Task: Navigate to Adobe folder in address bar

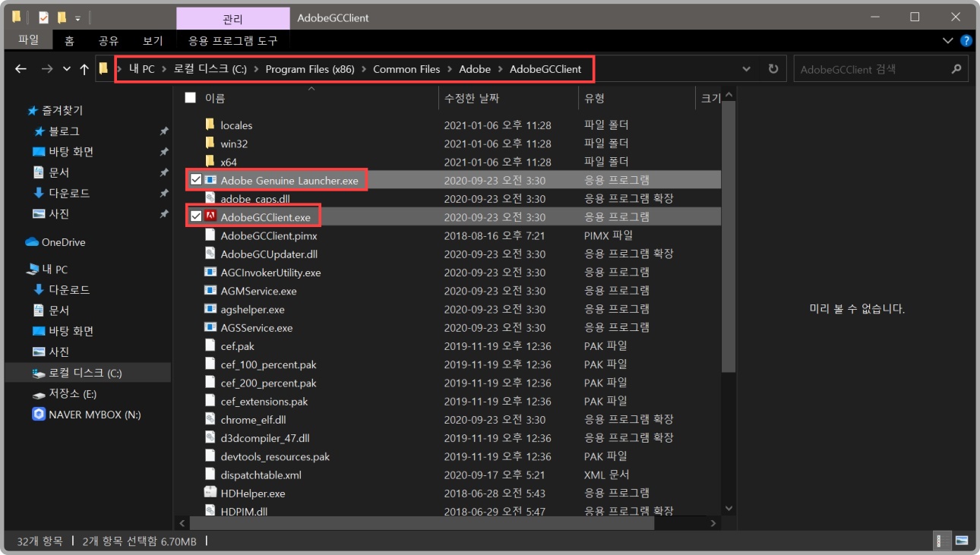Action: tap(475, 69)
